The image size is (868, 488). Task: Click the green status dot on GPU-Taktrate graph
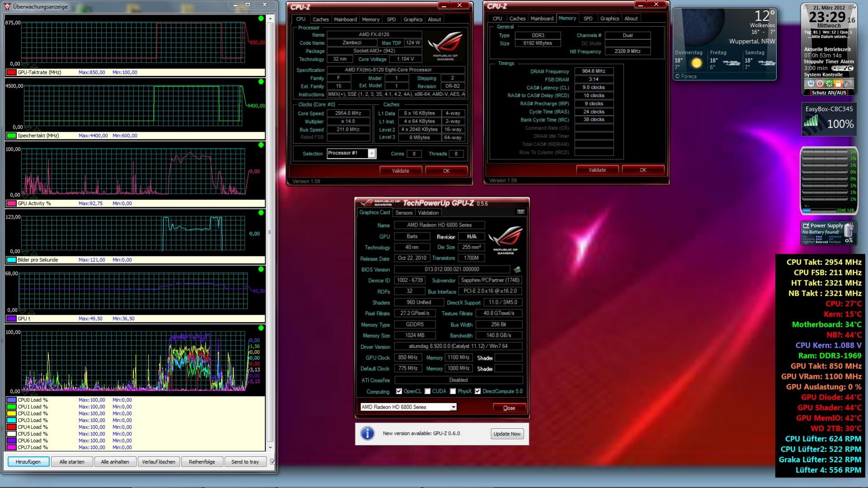tap(261, 19)
